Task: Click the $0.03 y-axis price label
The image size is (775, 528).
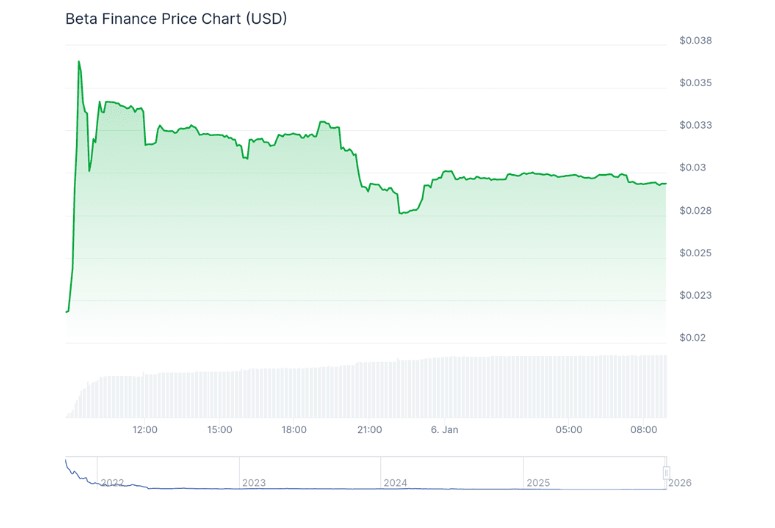Action: (x=692, y=168)
